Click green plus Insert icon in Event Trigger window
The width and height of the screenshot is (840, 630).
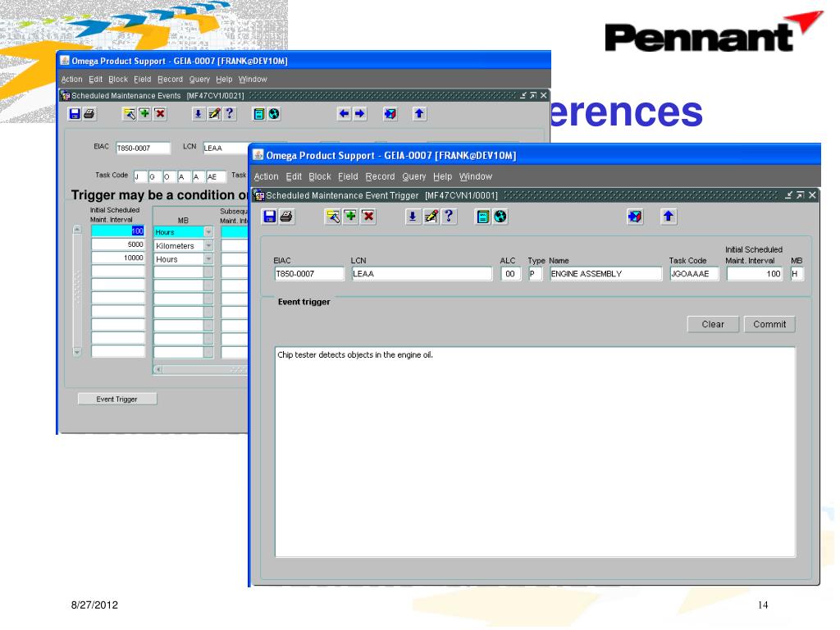coord(350,217)
